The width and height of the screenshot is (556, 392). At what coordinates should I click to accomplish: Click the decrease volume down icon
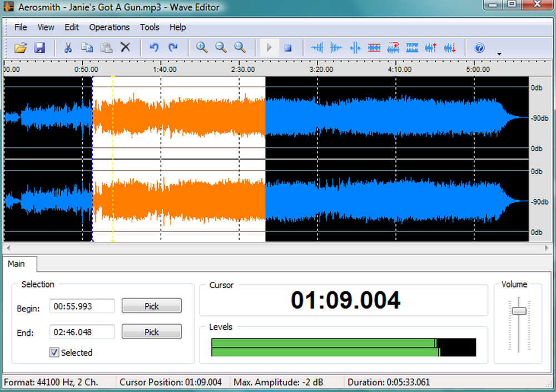point(450,47)
